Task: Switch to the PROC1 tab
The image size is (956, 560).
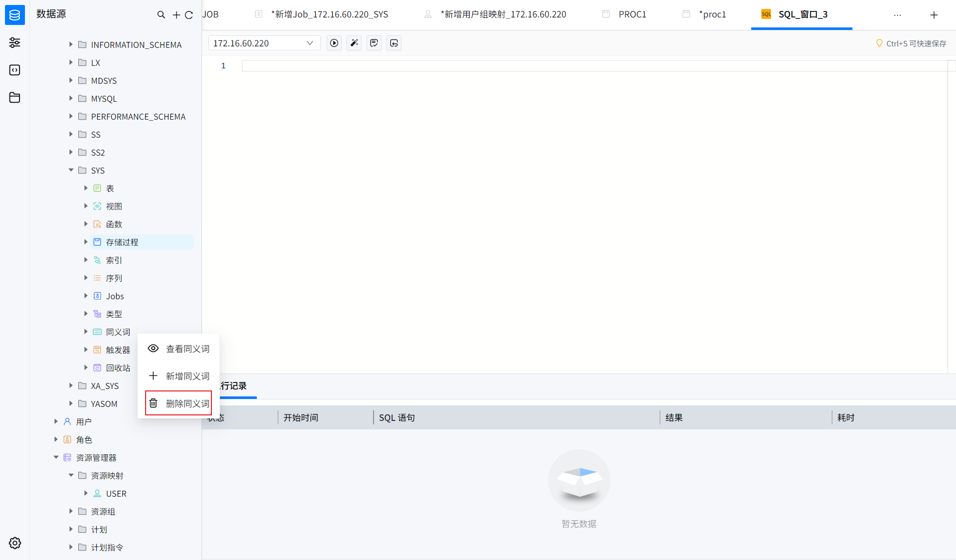Action: point(632,14)
